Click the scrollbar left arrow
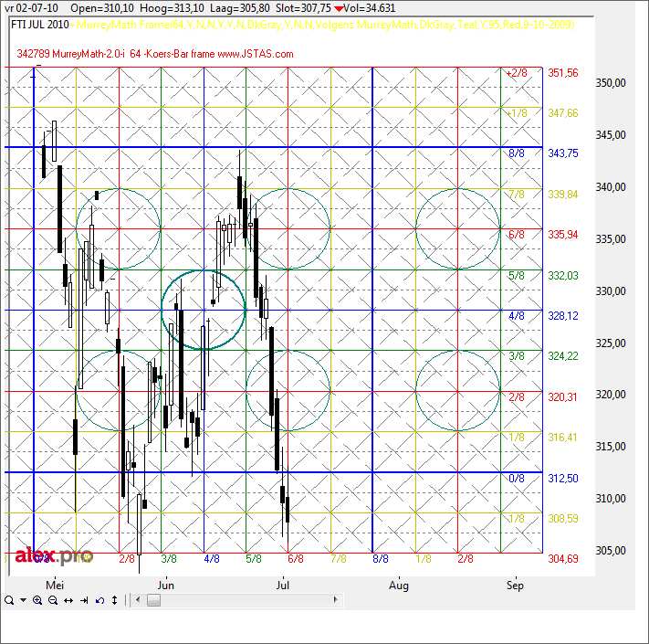Image resolution: width=649 pixels, height=644 pixels. point(136,600)
